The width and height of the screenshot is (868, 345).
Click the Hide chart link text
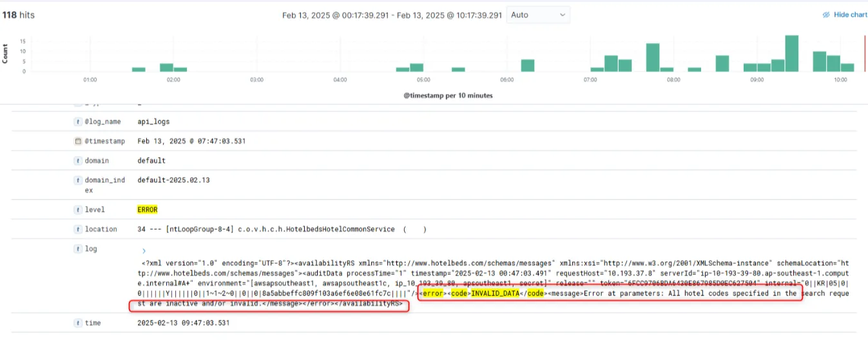[851, 15]
